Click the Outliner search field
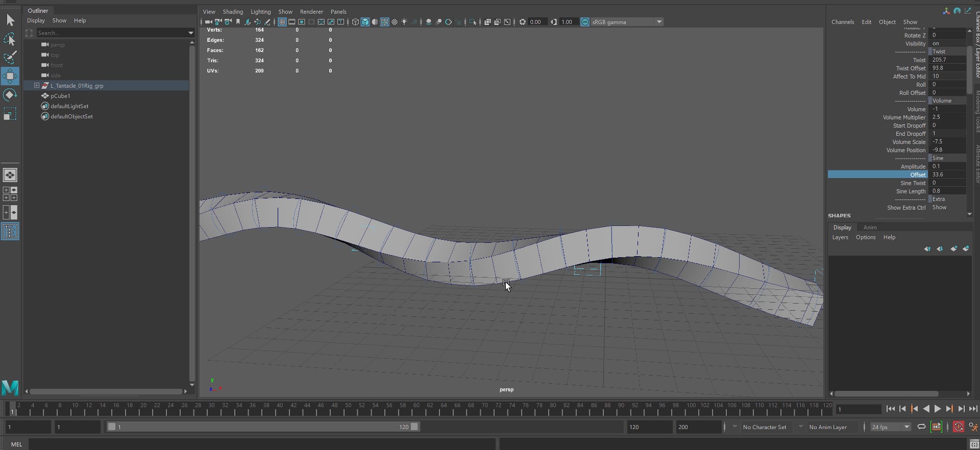This screenshot has width=980, height=450. pyautogui.click(x=112, y=33)
